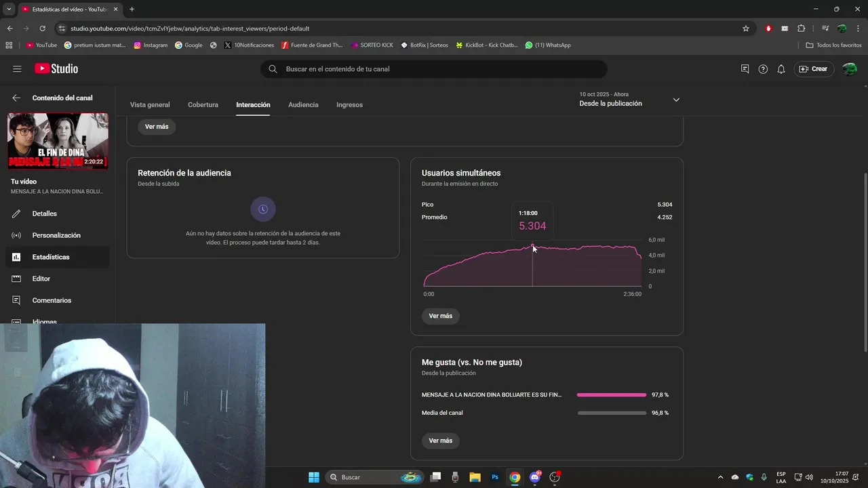The image size is (868, 488).
Task: Click the top Ver más button
Action: 157,127
